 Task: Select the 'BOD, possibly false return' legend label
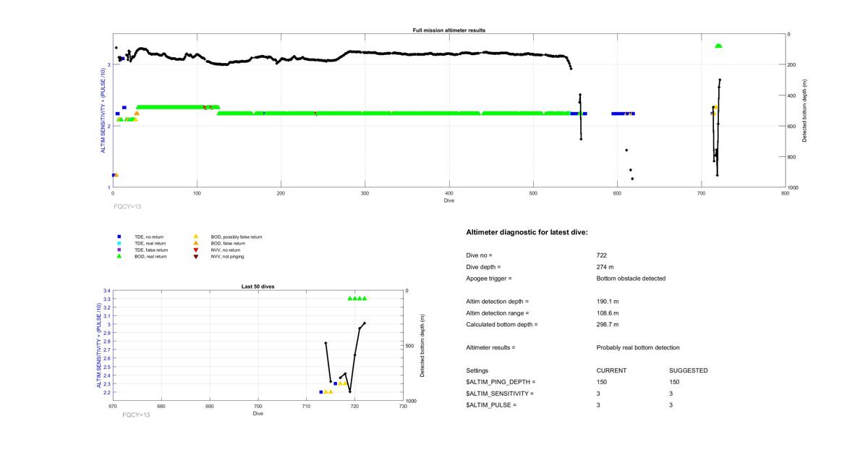coord(236,237)
